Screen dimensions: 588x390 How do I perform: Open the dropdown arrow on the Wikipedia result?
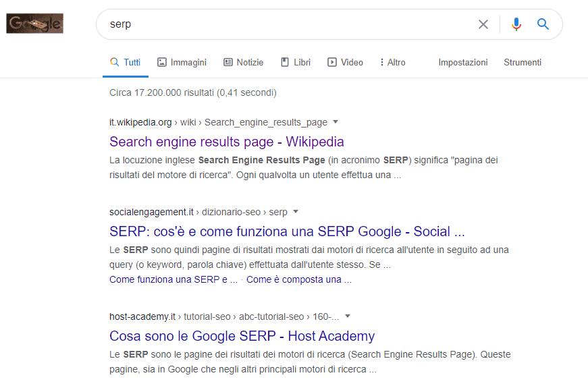(x=336, y=122)
